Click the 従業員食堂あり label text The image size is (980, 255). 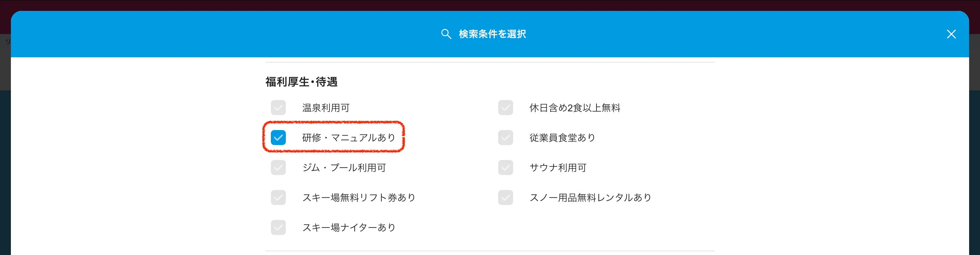tap(561, 138)
